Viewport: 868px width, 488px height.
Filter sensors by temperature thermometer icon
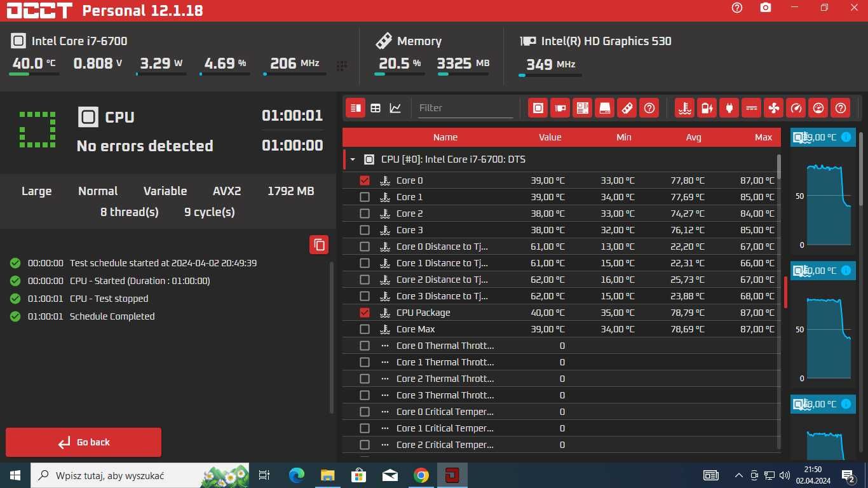[x=684, y=108]
